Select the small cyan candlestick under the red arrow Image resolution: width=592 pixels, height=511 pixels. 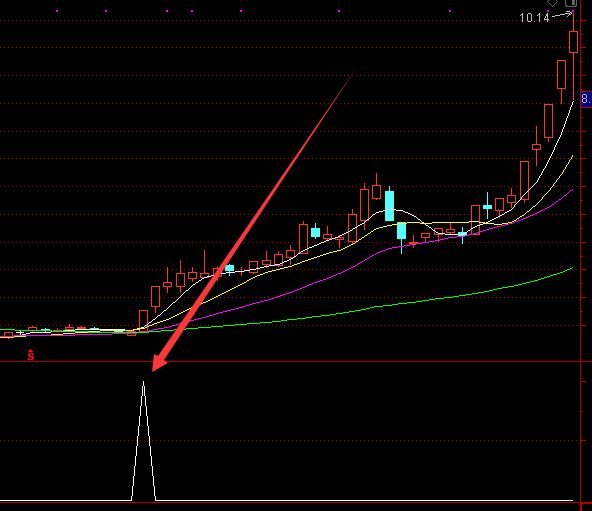coord(230,269)
